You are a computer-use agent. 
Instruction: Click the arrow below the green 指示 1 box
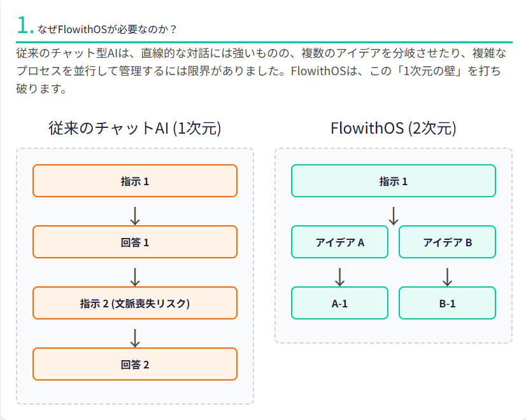pyautogui.click(x=394, y=215)
